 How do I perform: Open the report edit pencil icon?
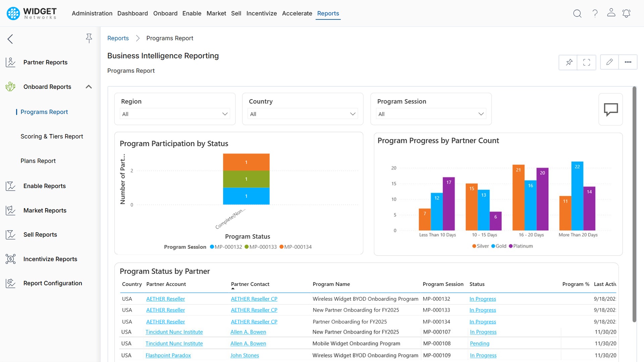pyautogui.click(x=609, y=62)
